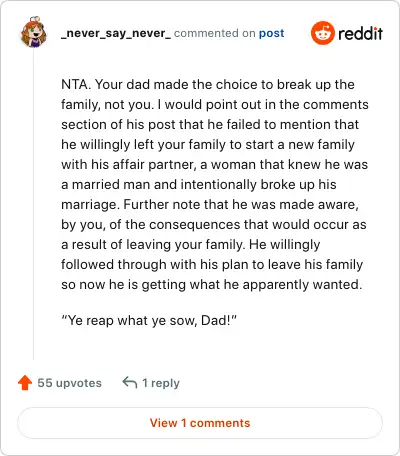This screenshot has width=400, height=456.
Task: Open the 1 reply link
Action: pos(161,383)
